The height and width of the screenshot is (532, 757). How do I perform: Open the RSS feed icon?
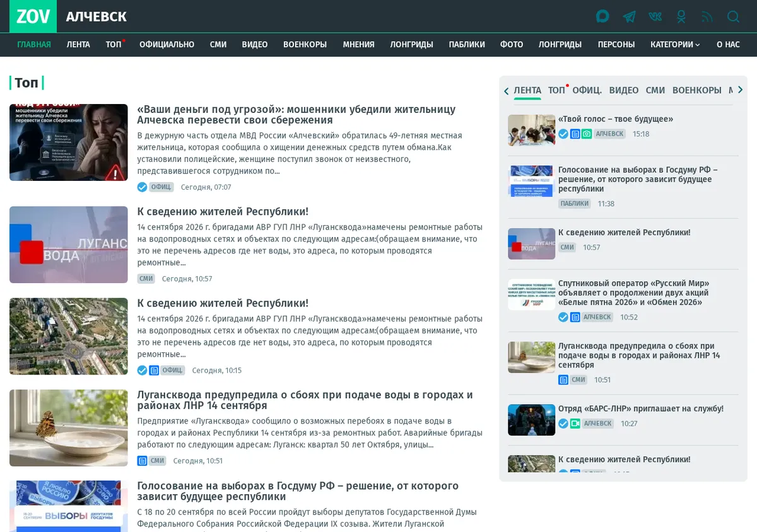click(707, 16)
